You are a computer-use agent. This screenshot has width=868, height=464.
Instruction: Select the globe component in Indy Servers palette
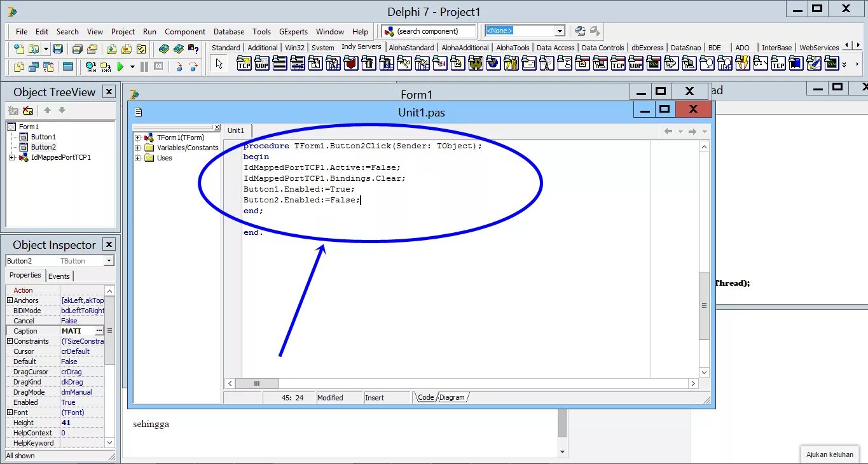coord(493,63)
